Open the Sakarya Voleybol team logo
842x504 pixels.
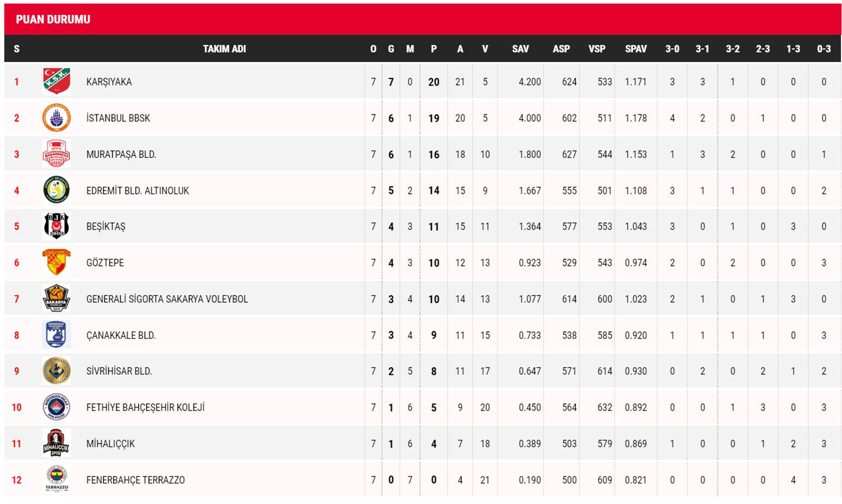(x=57, y=299)
